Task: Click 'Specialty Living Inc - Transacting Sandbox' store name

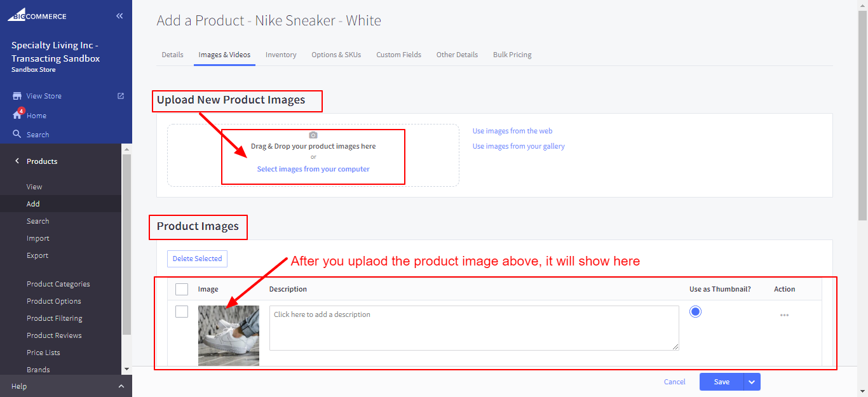Action: pos(56,52)
